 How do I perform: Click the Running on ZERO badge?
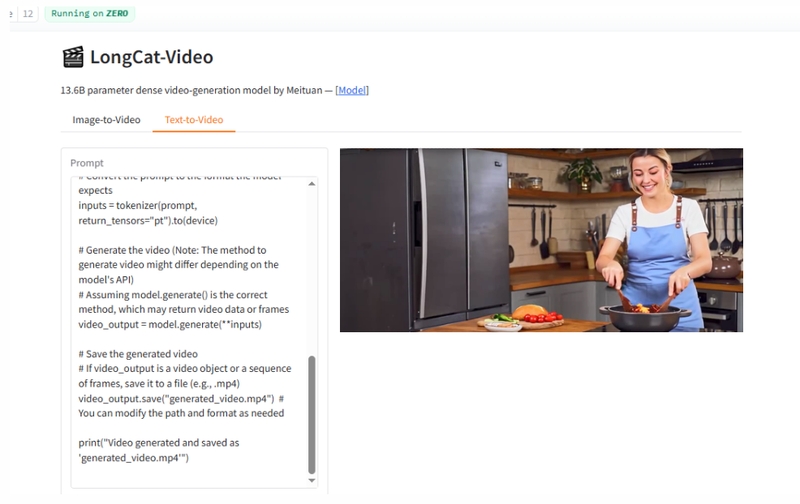(x=91, y=14)
